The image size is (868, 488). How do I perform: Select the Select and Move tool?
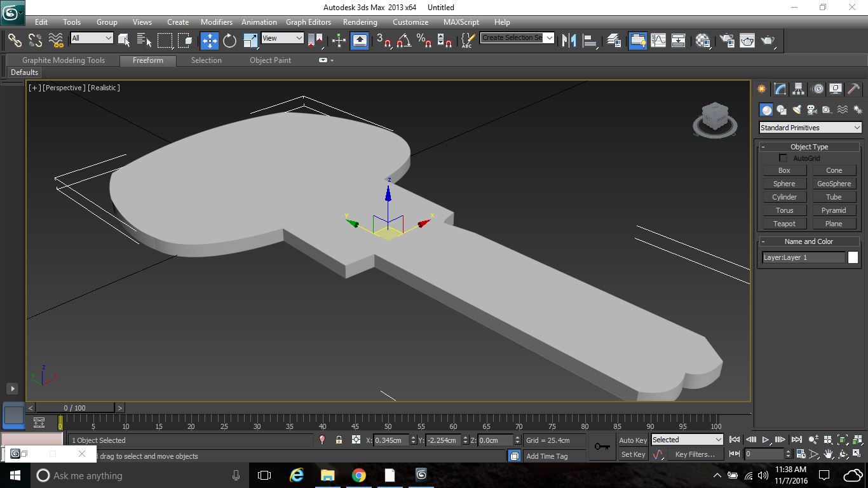click(x=210, y=41)
